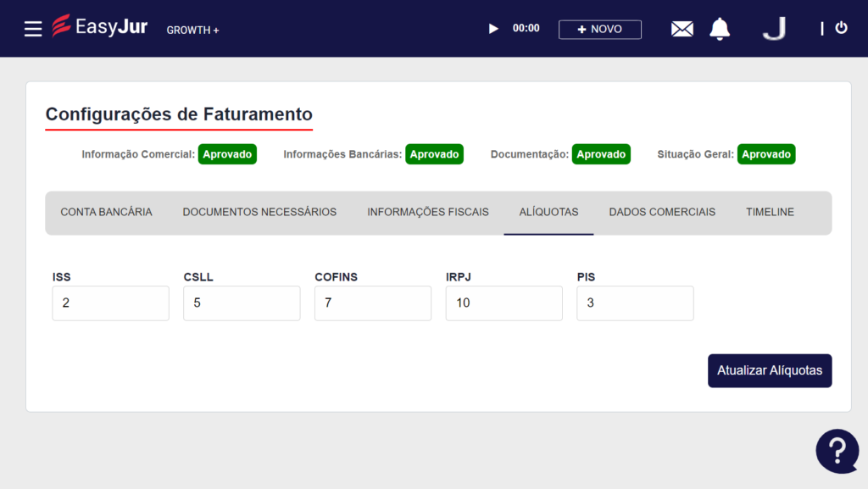
Task: Focus the PIS input field
Action: pyautogui.click(x=636, y=303)
